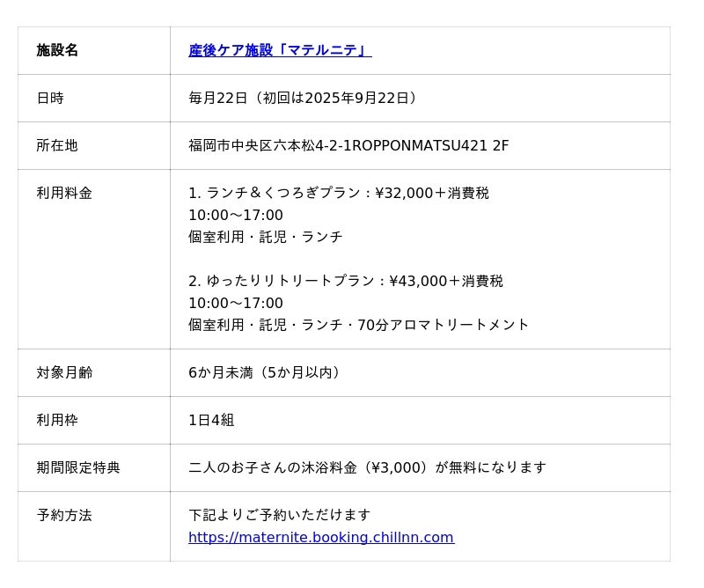Click the 下記よりご予約いただけます text
Screen dimensions: 704x588
pyautogui.click(x=279, y=516)
